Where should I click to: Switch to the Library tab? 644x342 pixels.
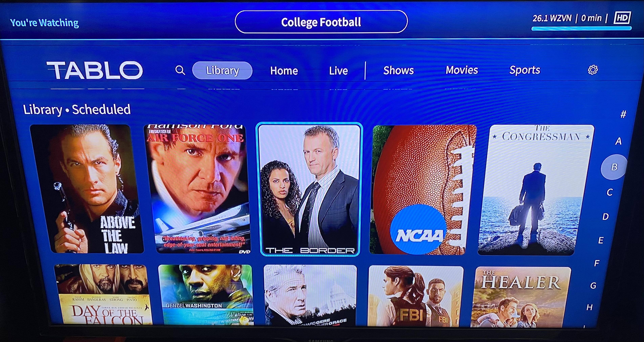click(x=222, y=71)
